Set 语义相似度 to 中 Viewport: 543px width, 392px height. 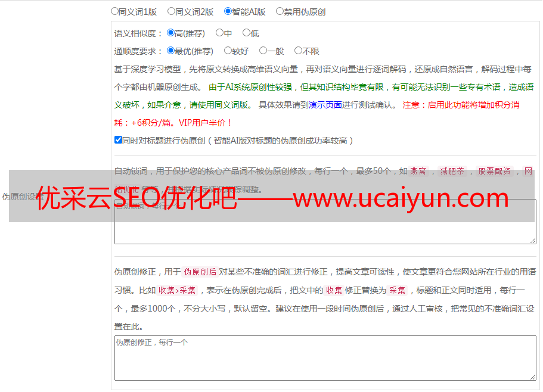pyautogui.click(x=219, y=33)
